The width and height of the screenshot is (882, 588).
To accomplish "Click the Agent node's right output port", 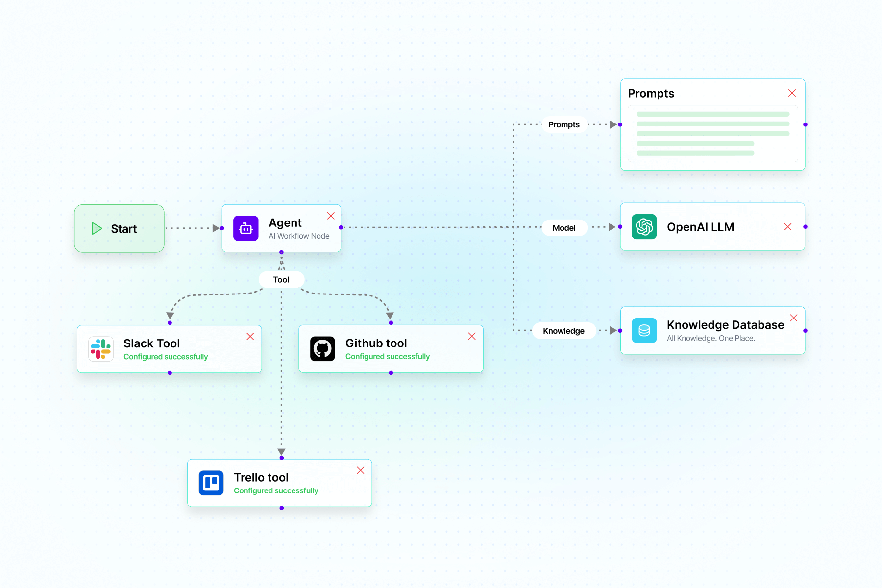I will (341, 228).
